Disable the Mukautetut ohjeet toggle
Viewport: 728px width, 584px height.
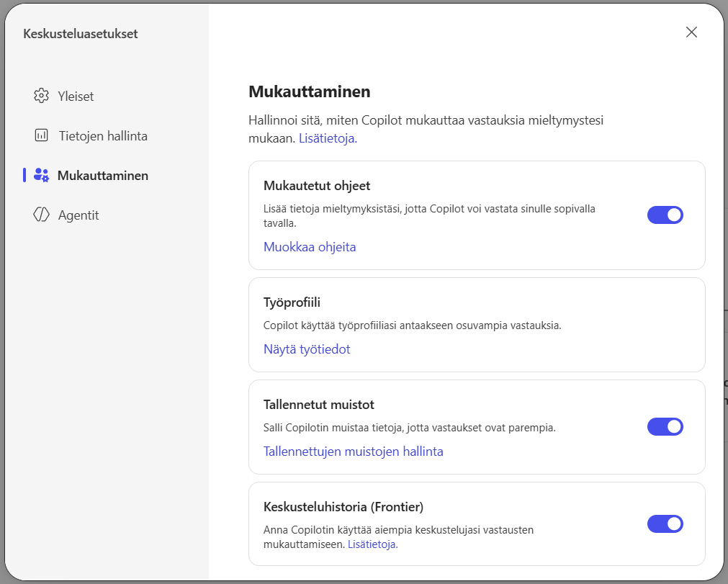click(x=665, y=215)
